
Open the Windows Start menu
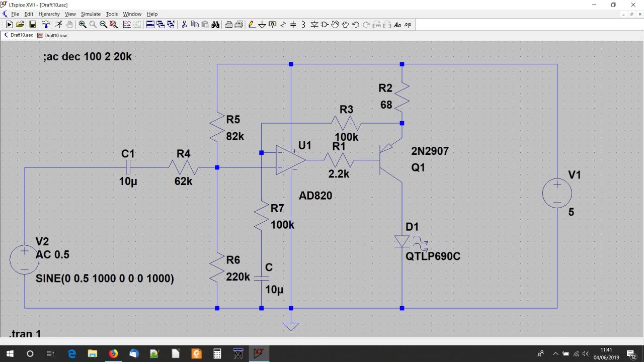click(x=10, y=353)
